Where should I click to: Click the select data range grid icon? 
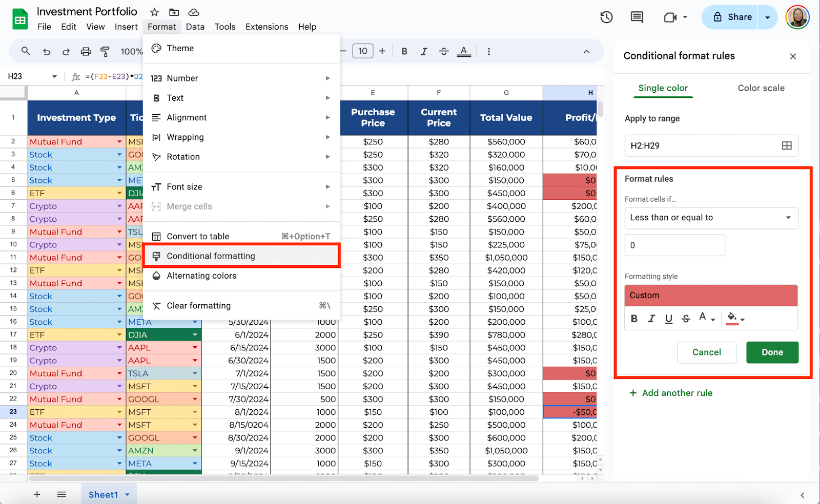point(787,145)
